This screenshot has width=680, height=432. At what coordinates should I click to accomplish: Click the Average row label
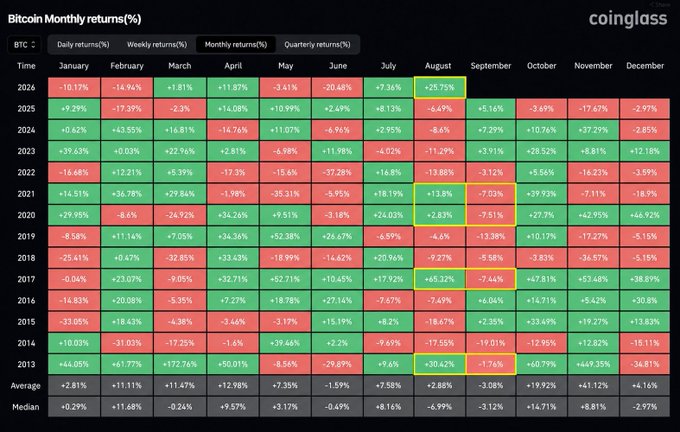(x=26, y=386)
